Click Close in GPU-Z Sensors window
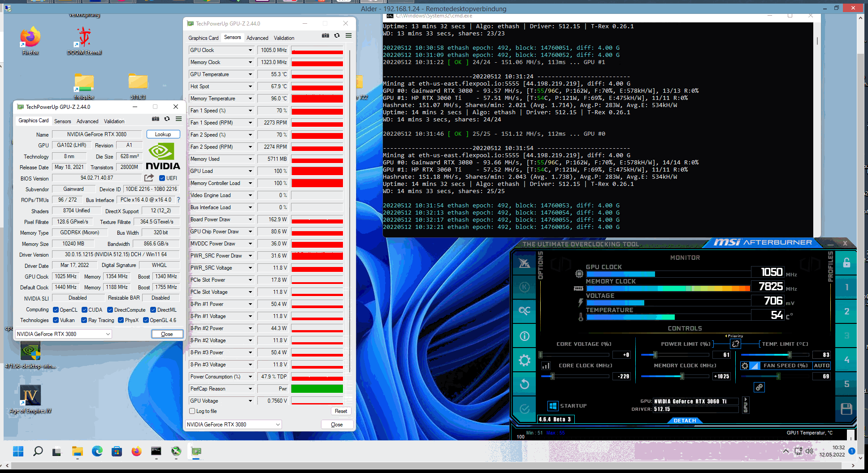868x473 pixels. [337, 424]
